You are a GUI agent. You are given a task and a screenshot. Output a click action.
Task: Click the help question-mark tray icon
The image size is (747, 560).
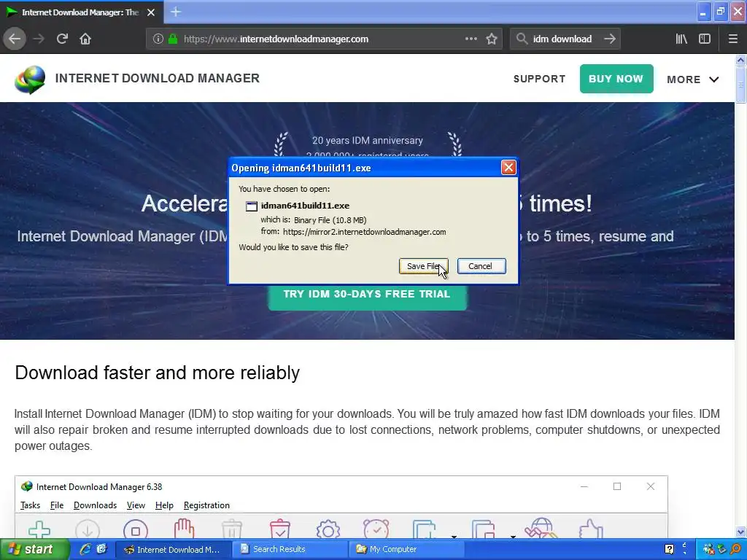click(x=669, y=550)
